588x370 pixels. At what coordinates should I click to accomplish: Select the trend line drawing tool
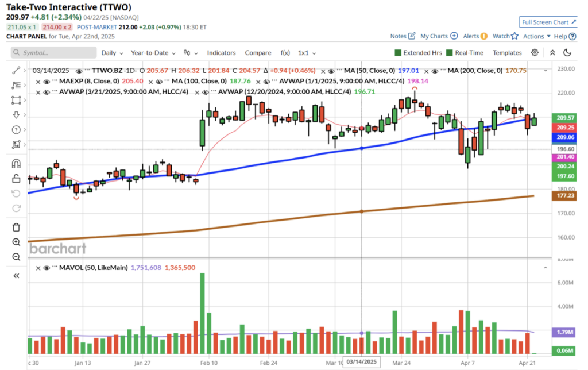[x=16, y=71]
